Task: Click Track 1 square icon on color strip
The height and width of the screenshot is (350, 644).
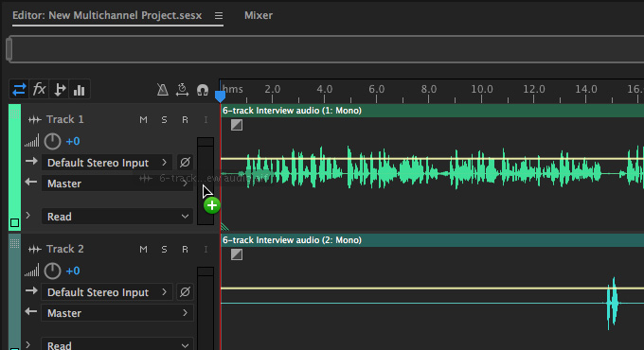Action: (15, 222)
